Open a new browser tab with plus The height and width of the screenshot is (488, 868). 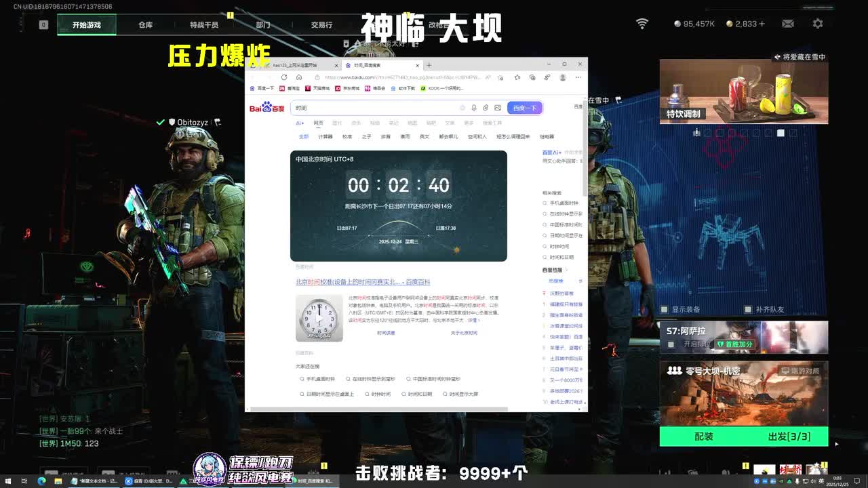tap(429, 65)
